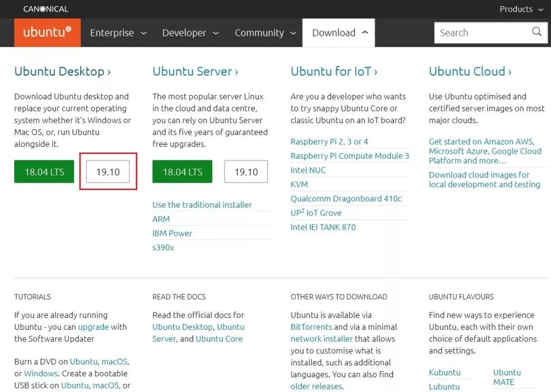
Task: Open the Kubuntu flavour link
Action: (444, 373)
